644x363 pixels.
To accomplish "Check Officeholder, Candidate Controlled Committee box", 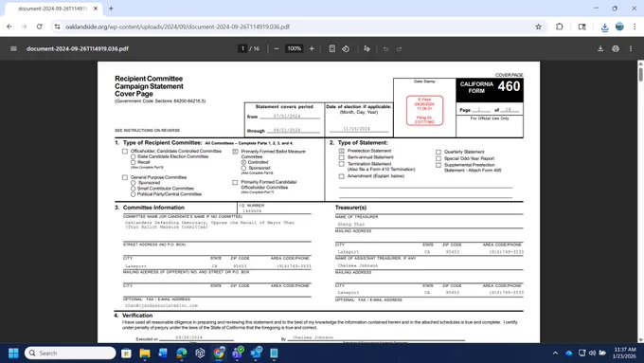I will pyautogui.click(x=125, y=152).
